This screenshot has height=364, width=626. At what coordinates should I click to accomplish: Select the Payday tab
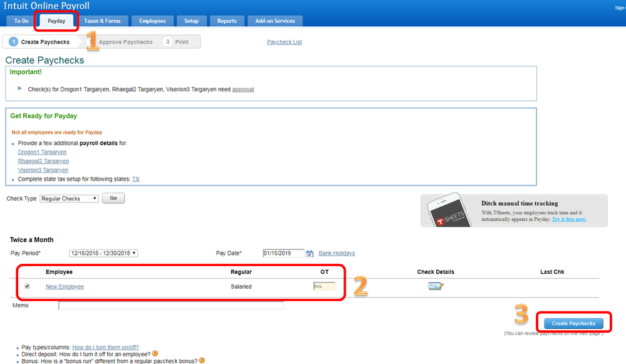(56, 21)
